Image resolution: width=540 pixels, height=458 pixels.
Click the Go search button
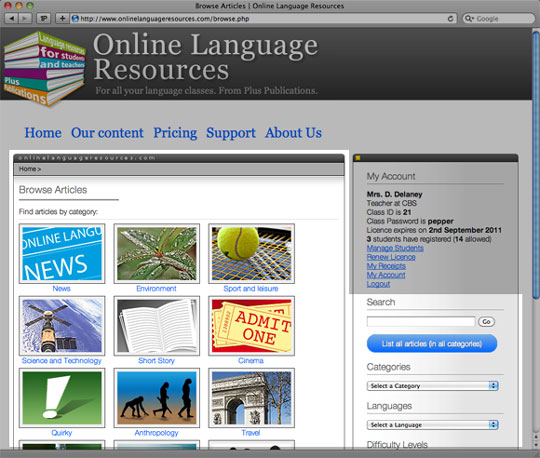pyautogui.click(x=486, y=322)
